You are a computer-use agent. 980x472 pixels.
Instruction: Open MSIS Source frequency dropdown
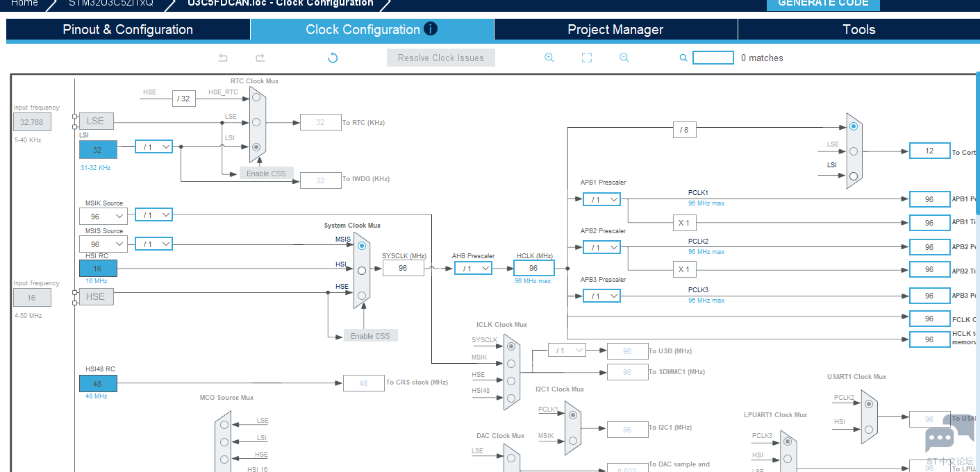[103, 244]
